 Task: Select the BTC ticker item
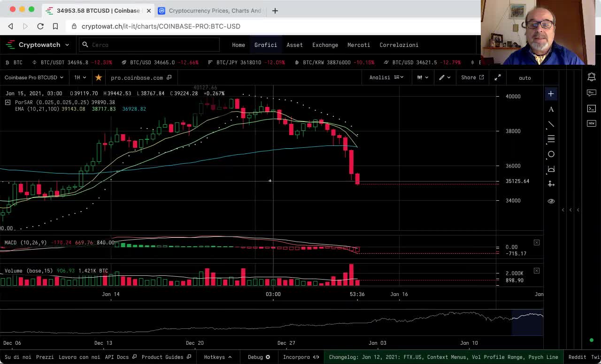(x=14, y=62)
